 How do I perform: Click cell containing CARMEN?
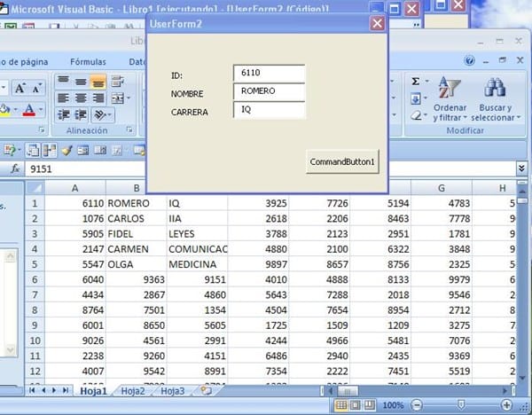[x=136, y=249]
